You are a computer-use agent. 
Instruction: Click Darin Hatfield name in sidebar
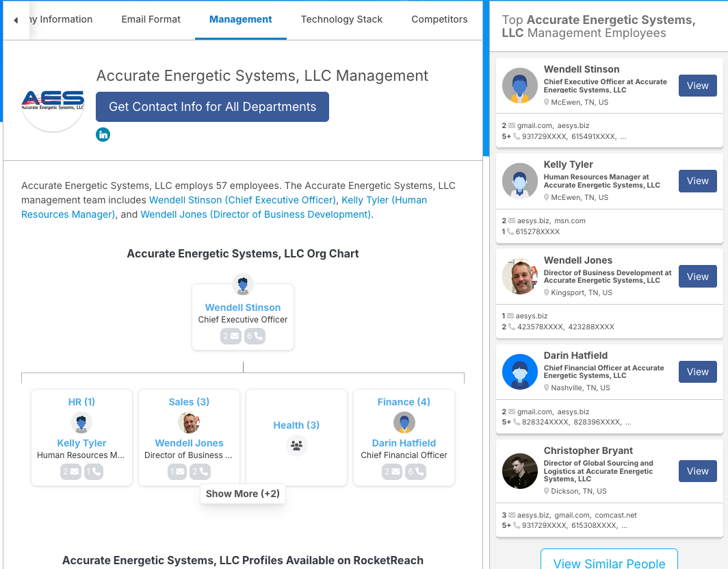(x=575, y=355)
